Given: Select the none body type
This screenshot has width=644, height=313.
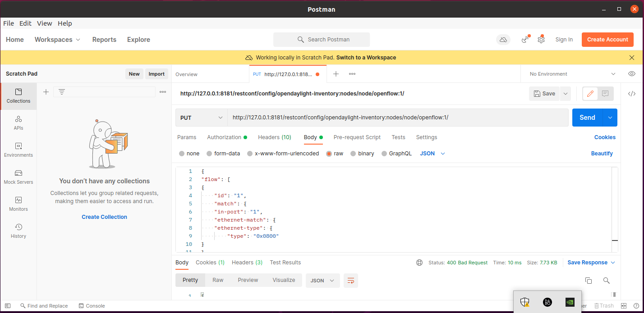Looking at the screenshot, I should 182,154.
